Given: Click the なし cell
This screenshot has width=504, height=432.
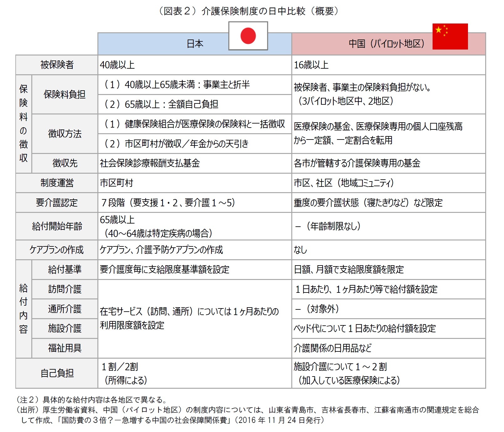Looking at the screenshot, I should (x=389, y=250).
